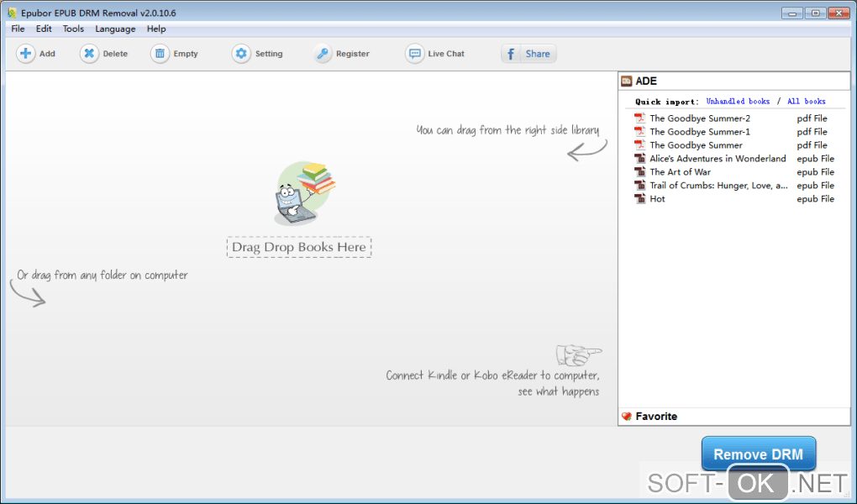Click the Remove DRM button

pos(759,454)
